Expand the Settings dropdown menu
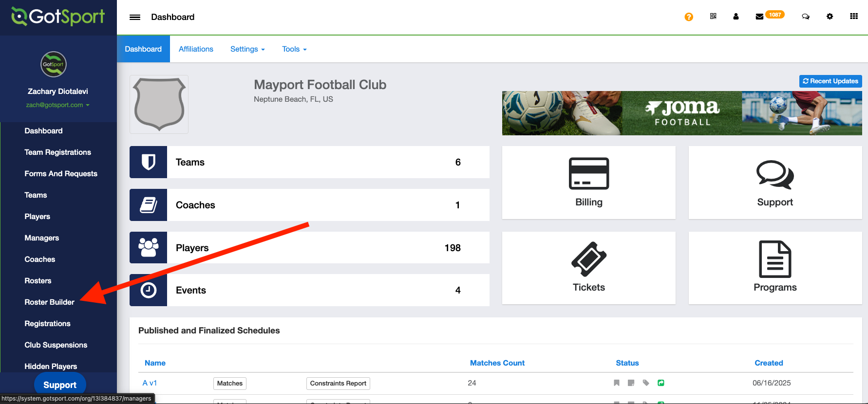Viewport: 868px width, 404px height. coord(247,49)
